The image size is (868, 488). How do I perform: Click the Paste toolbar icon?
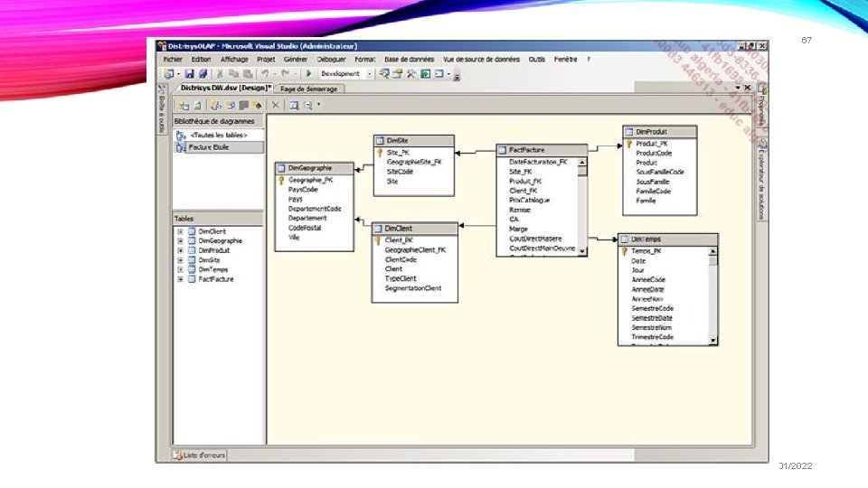click(248, 73)
